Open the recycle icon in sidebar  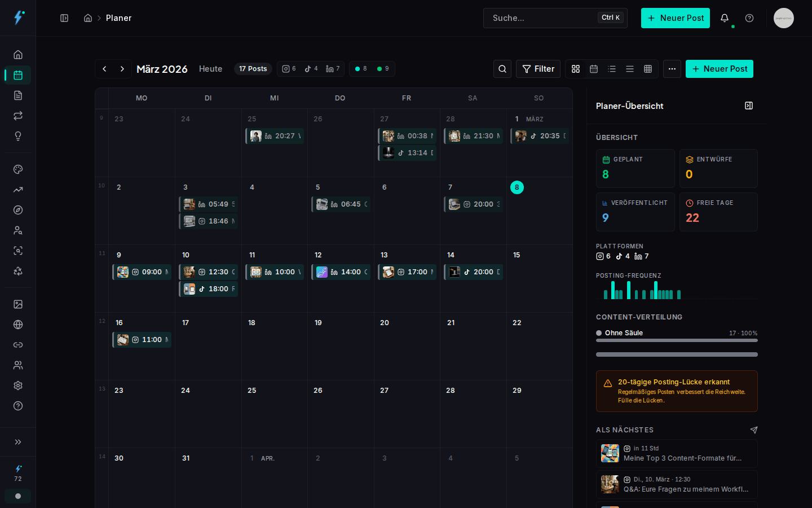pos(18,271)
